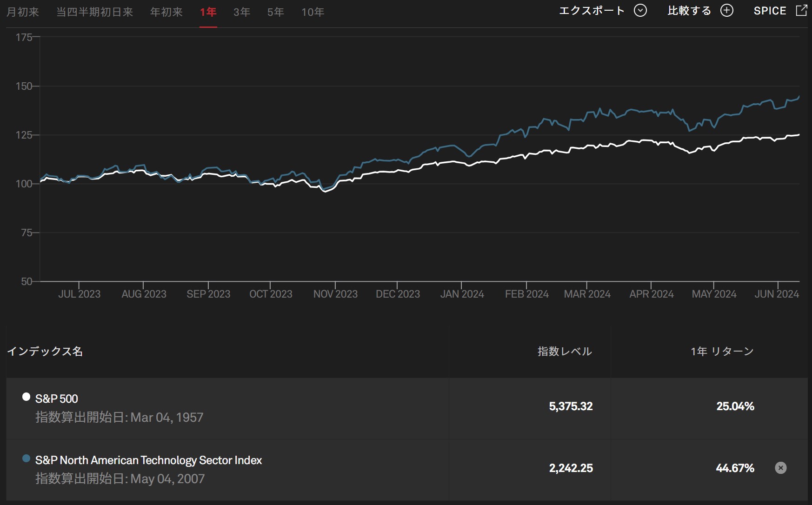Click the JUL 2023 axis label
The image size is (812, 505).
click(x=79, y=294)
